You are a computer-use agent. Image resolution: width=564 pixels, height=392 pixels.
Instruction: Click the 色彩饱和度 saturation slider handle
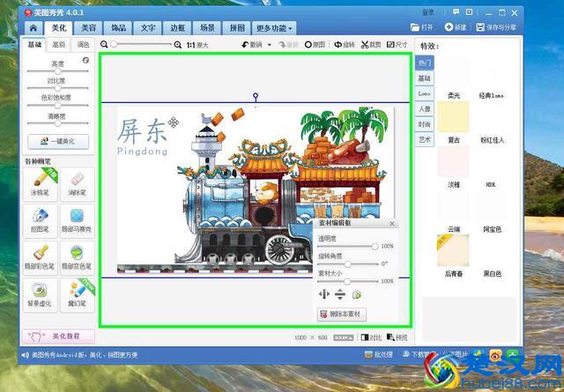point(57,106)
